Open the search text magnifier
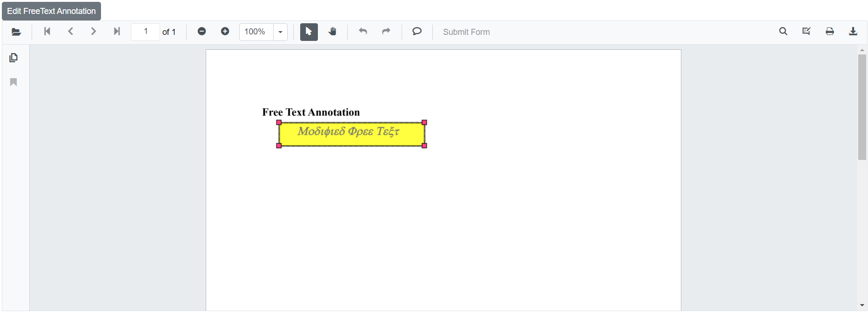The height and width of the screenshot is (312, 868). coord(783,32)
